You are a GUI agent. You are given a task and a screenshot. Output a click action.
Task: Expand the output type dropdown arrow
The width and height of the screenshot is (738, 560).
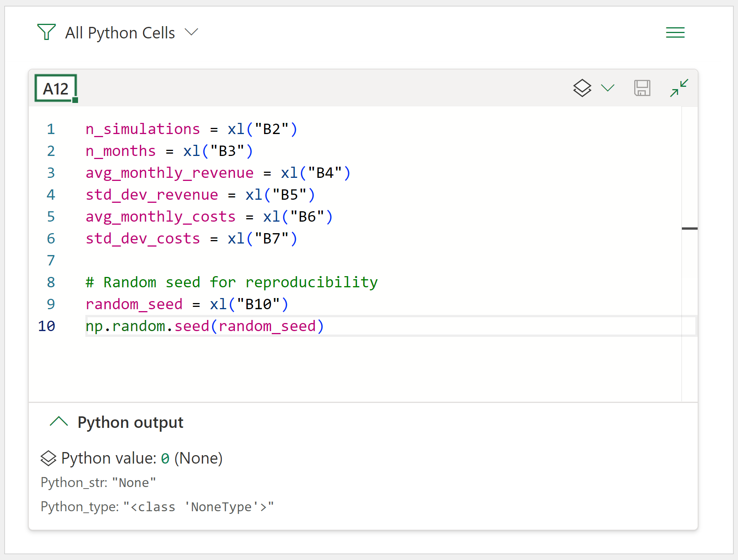(608, 88)
